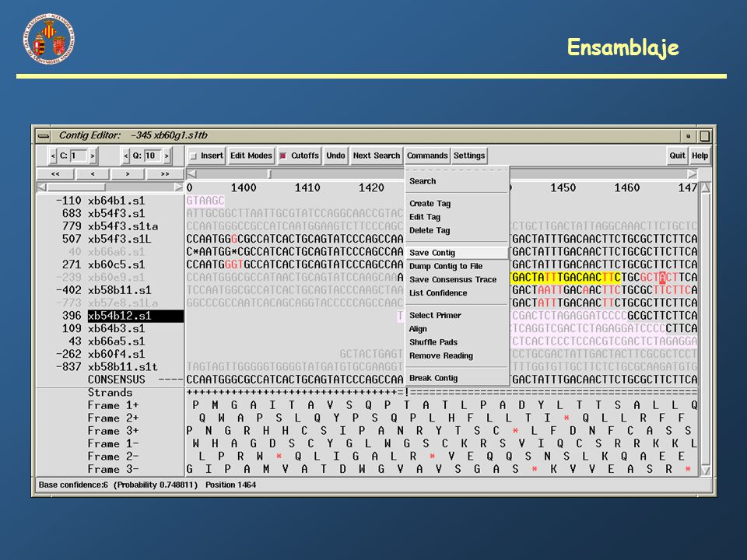
Task: Click the C value input field
Action: pos(79,156)
